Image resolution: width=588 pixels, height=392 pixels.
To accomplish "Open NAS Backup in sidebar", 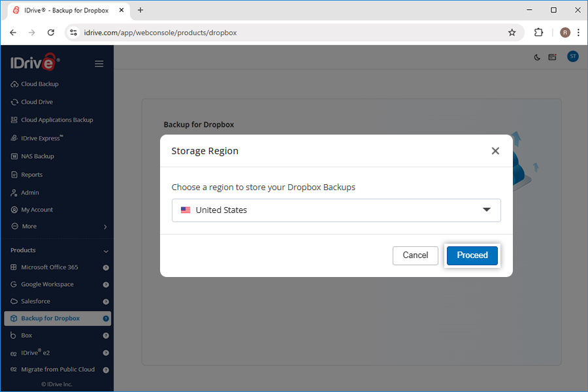I will [37, 156].
